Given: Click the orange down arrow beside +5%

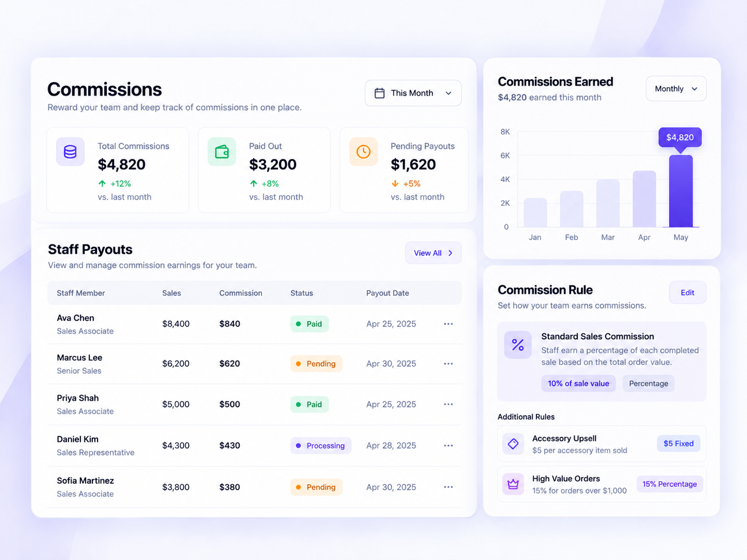Looking at the screenshot, I should pos(395,184).
